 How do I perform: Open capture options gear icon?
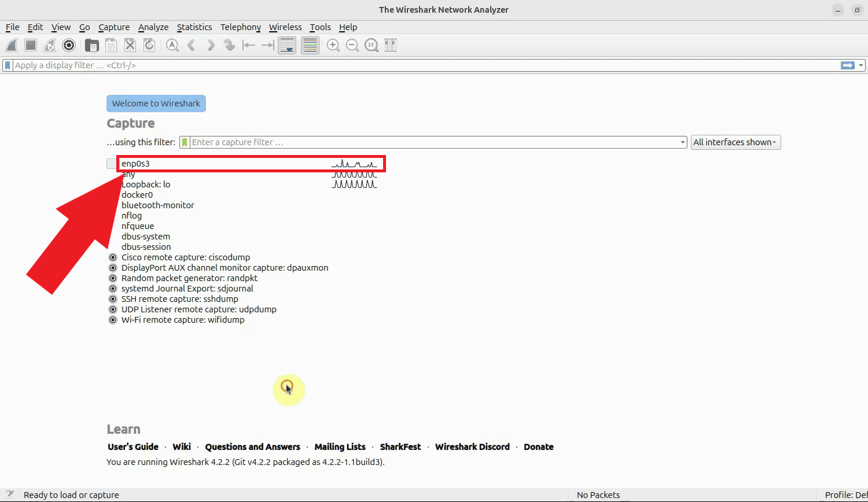point(69,45)
